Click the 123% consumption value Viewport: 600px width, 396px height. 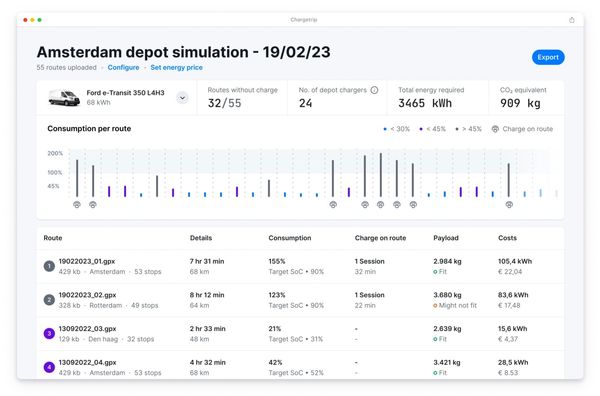point(277,295)
